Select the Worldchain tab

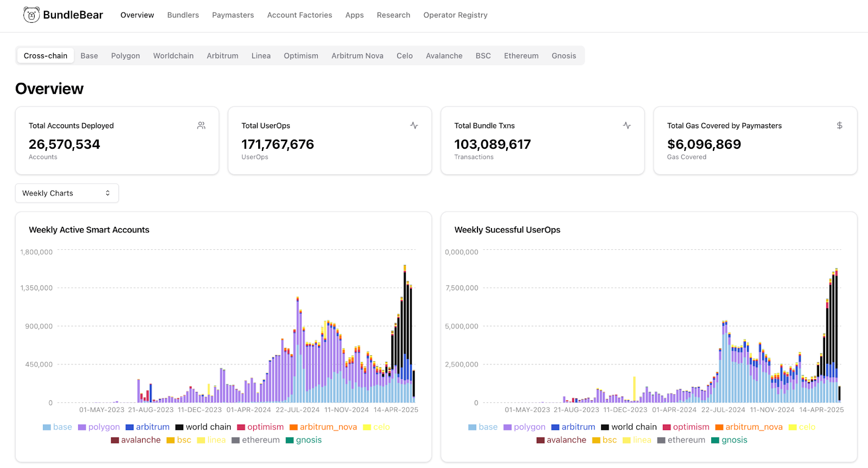(173, 56)
